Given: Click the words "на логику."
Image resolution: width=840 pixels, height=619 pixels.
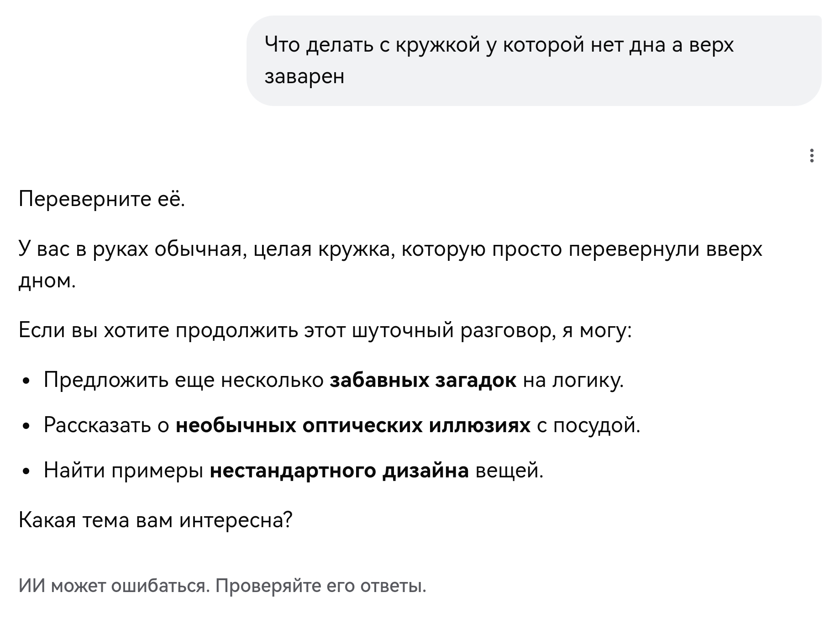Looking at the screenshot, I should pos(573,380).
